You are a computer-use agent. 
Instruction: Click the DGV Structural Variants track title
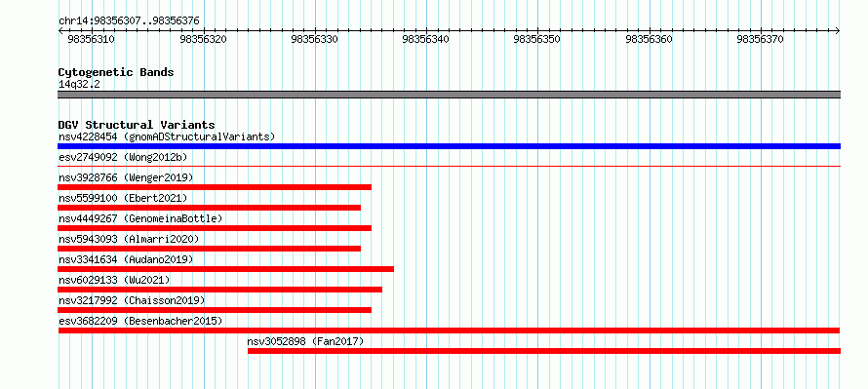pos(137,125)
